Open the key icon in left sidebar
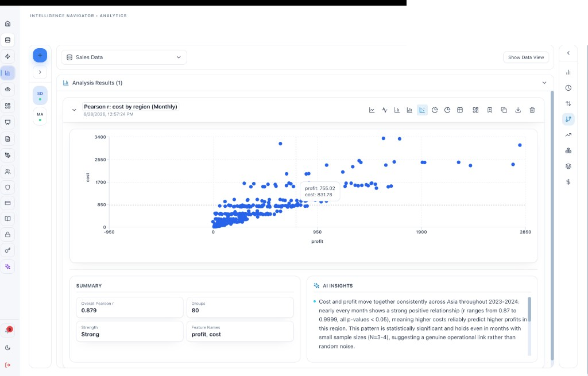 click(7, 250)
